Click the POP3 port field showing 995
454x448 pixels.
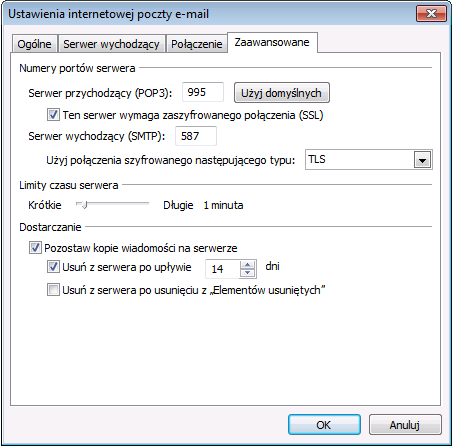(203, 92)
